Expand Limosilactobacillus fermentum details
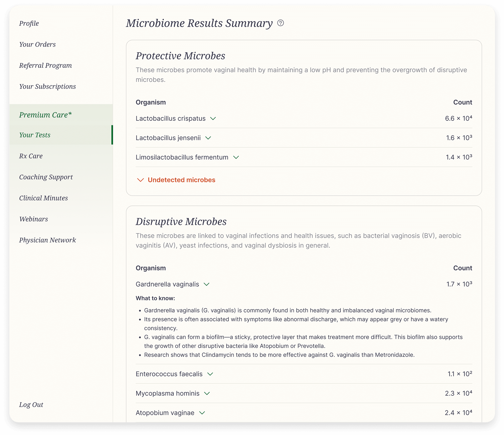 (x=236, y=157)
